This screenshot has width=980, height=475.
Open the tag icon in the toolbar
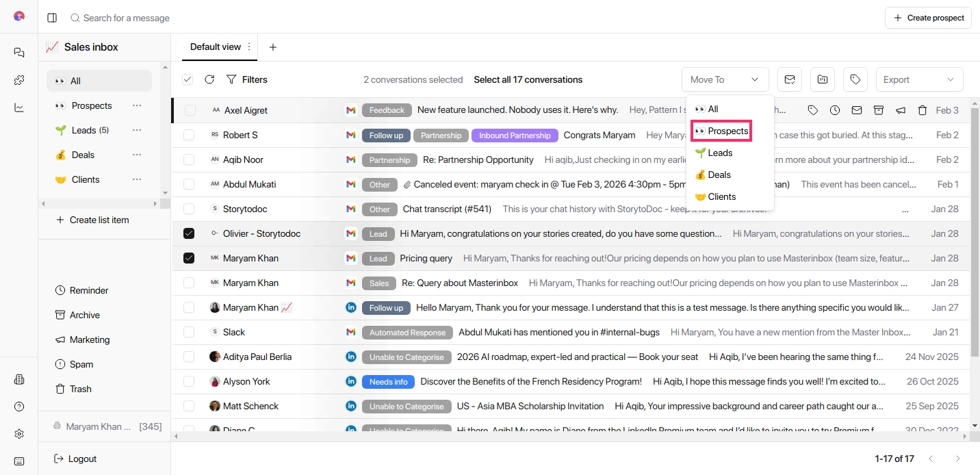855,79
